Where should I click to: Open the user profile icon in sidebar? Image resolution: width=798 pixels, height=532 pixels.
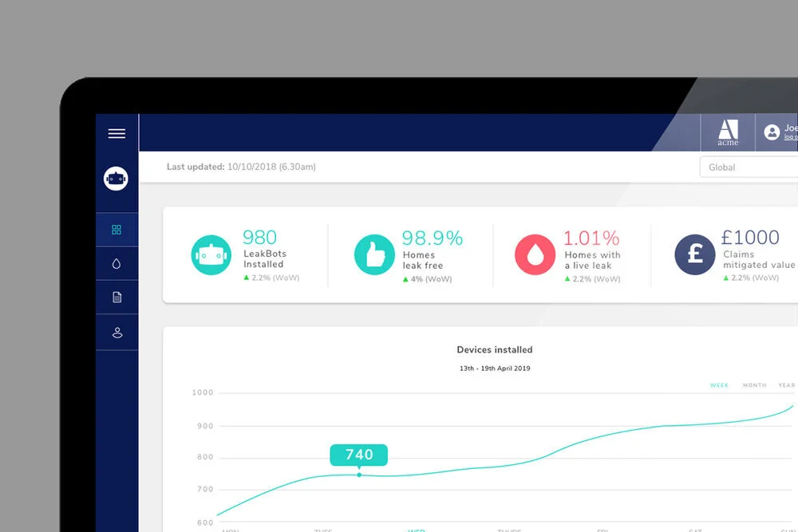click(x=117, y=333)
